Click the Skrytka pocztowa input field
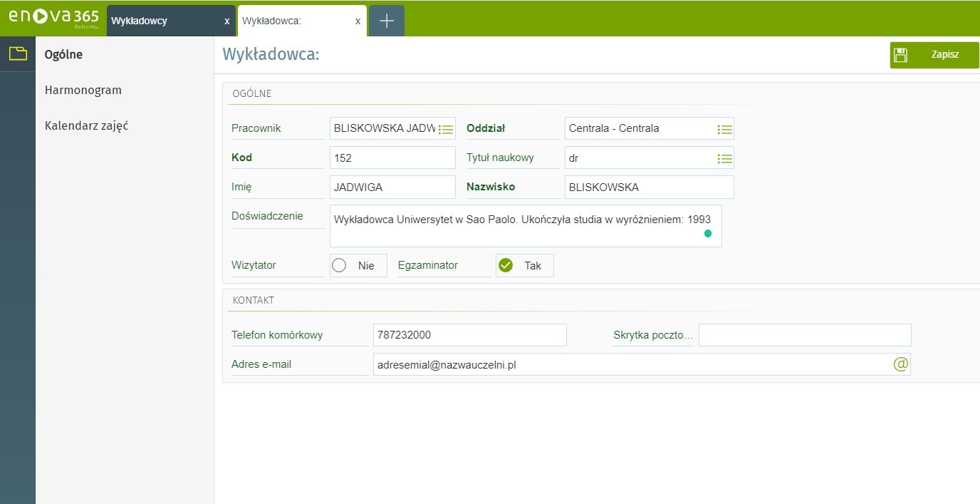 (803, 334)
